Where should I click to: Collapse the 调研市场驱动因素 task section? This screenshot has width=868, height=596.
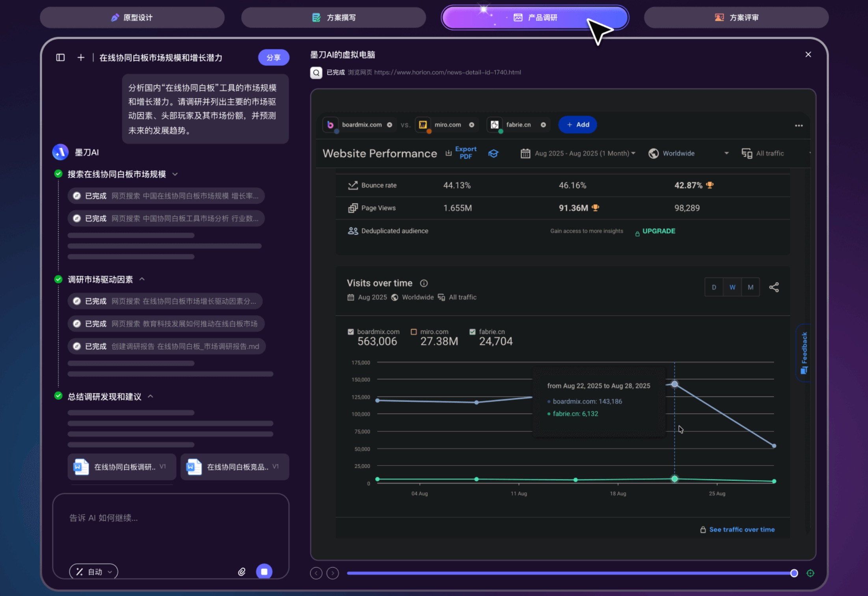[x=142, y=279]
